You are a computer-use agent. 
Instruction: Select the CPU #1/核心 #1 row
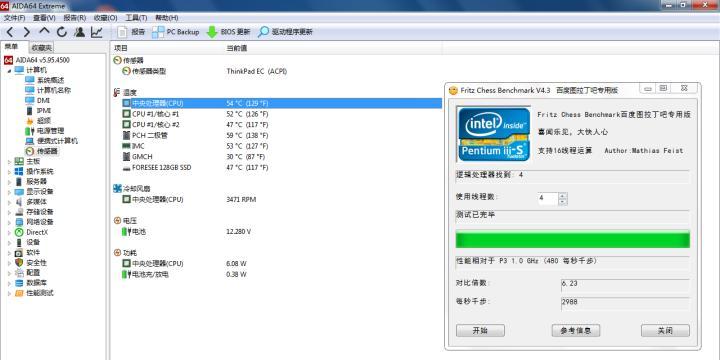tap(277, 114)
